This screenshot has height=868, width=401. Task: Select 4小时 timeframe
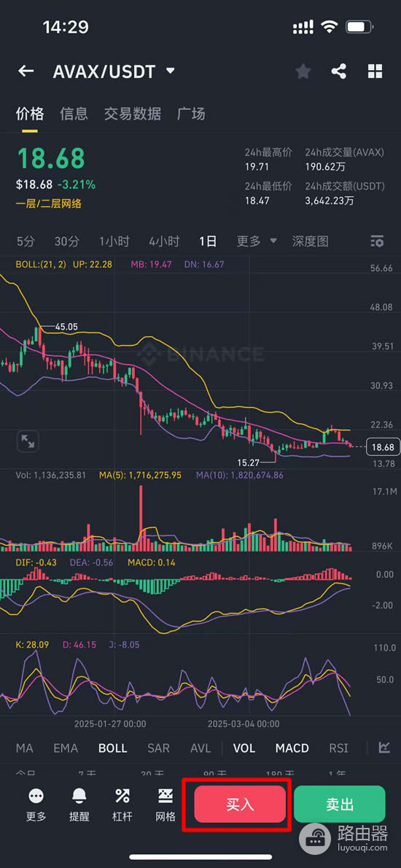[164, 241]
